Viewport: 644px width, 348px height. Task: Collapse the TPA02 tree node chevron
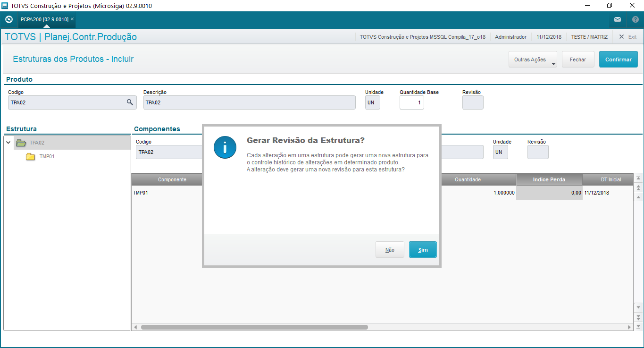(x=8, y=142)
